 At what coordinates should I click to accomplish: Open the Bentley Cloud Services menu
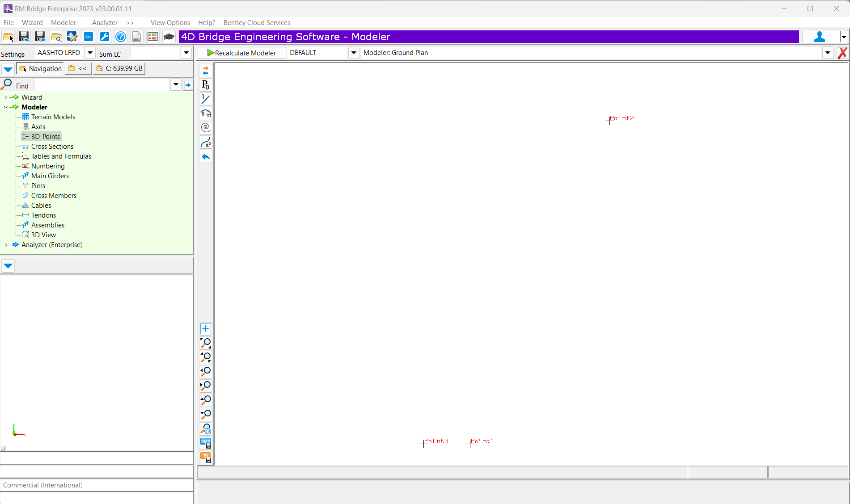click(x=257, y=23)
